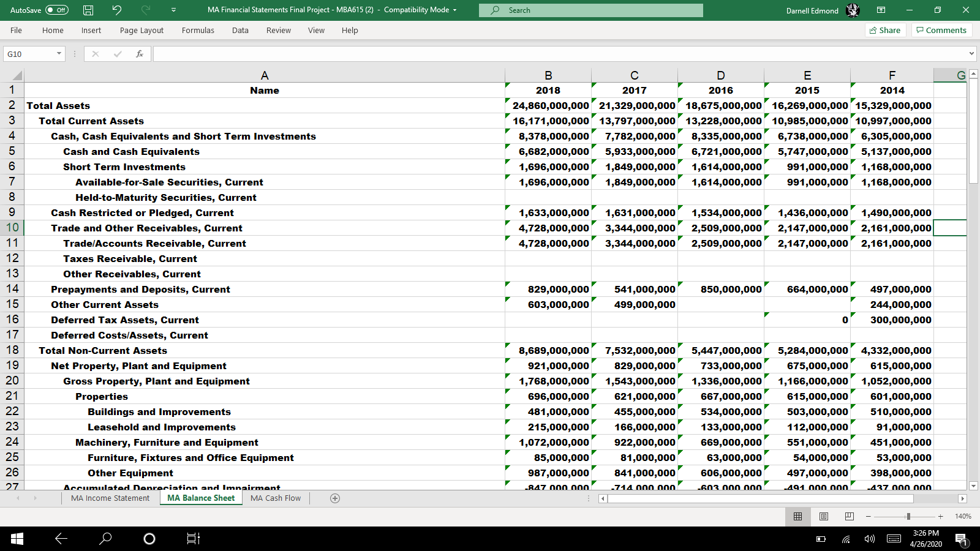This screenshot has width=980, height=551.
Task: Click the Cancel X formula bar icon
Action: click(96, 54)
